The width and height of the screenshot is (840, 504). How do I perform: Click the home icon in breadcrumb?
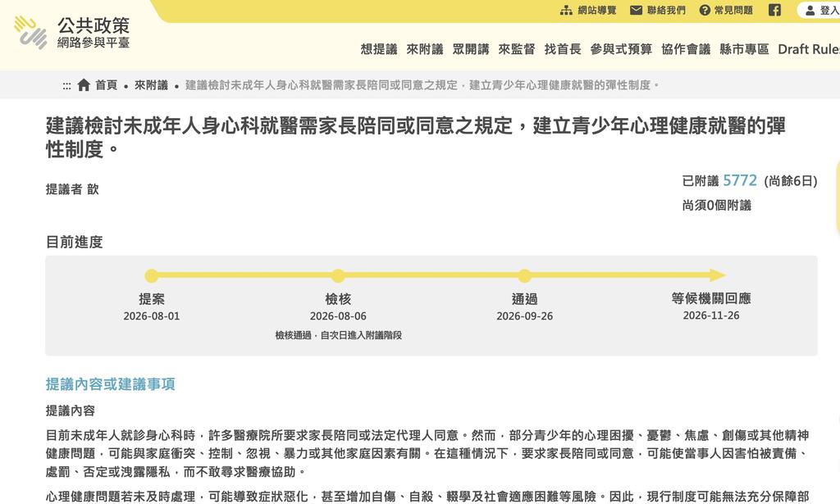pos(84,84)
